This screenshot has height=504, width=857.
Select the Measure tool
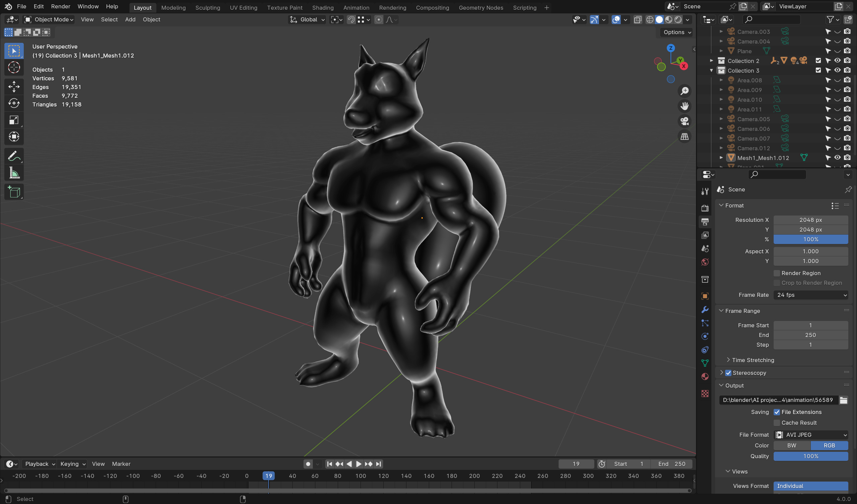click(x=14, y=173)
